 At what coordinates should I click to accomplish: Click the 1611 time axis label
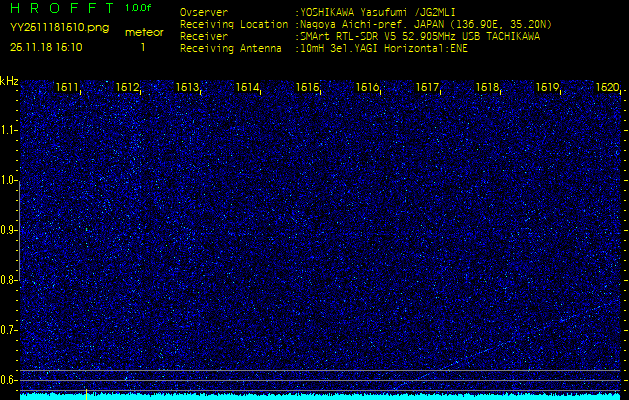coord(67,87)
